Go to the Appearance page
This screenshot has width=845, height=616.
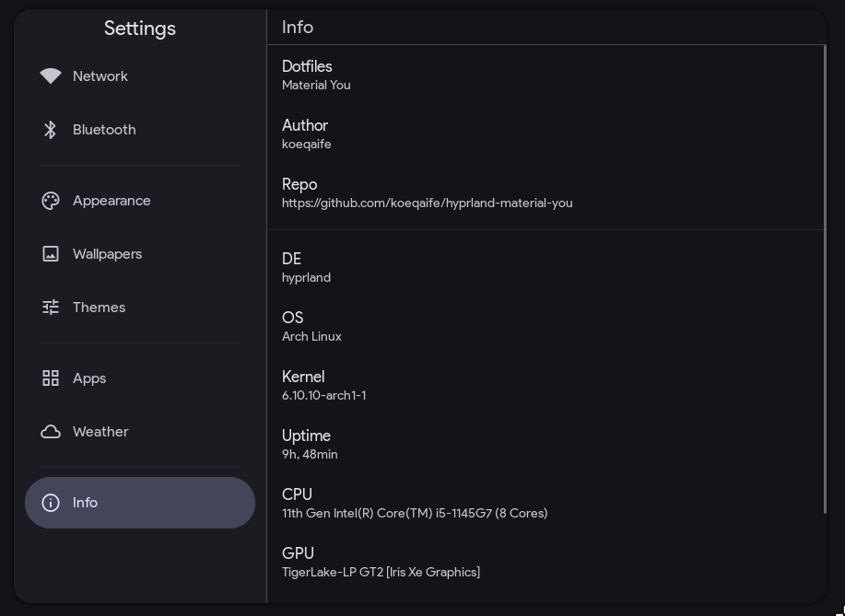coord(111,201)
